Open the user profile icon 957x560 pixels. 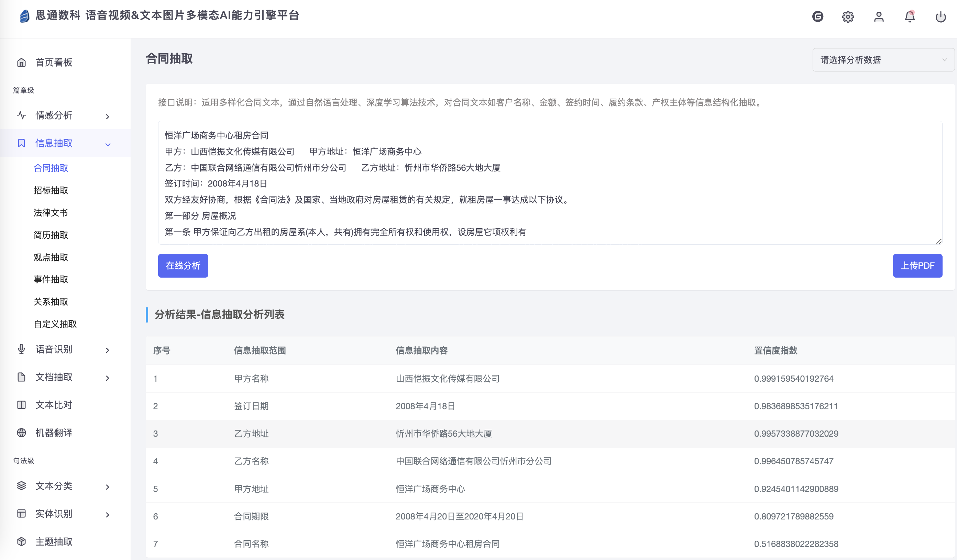point(879,17)
